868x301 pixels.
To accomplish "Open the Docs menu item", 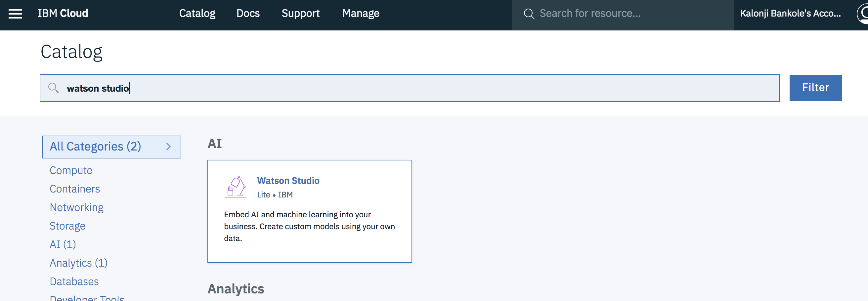I will pyautogui.click(x=248, y=14).
